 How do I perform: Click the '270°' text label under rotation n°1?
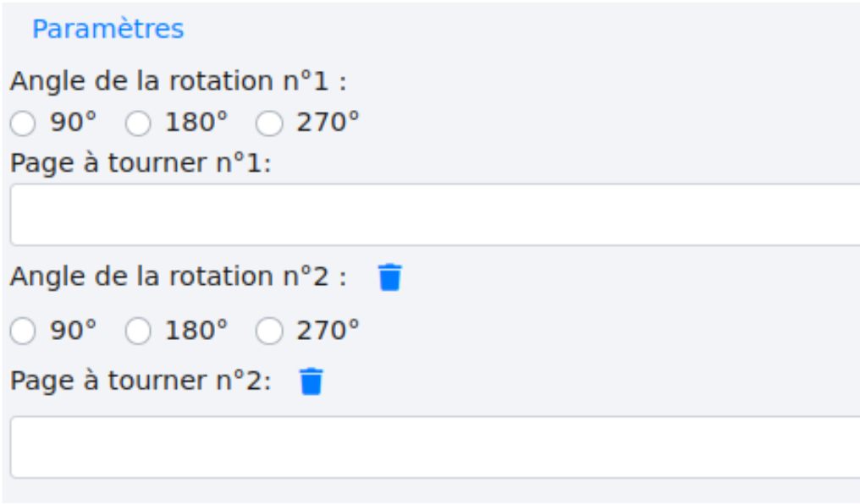click(x=328, y=123)
